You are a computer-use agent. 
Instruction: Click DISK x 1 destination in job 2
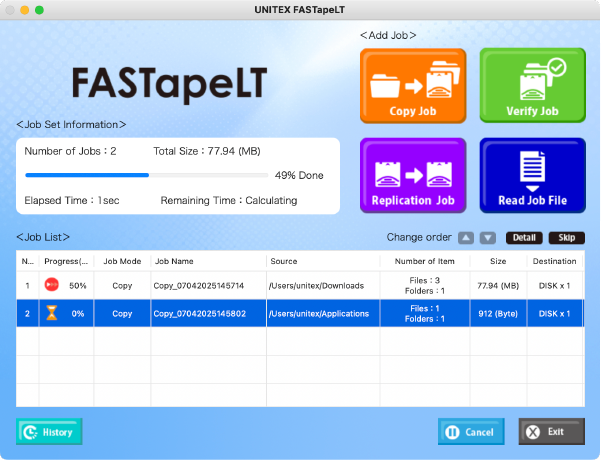click(x=554, y=314)
